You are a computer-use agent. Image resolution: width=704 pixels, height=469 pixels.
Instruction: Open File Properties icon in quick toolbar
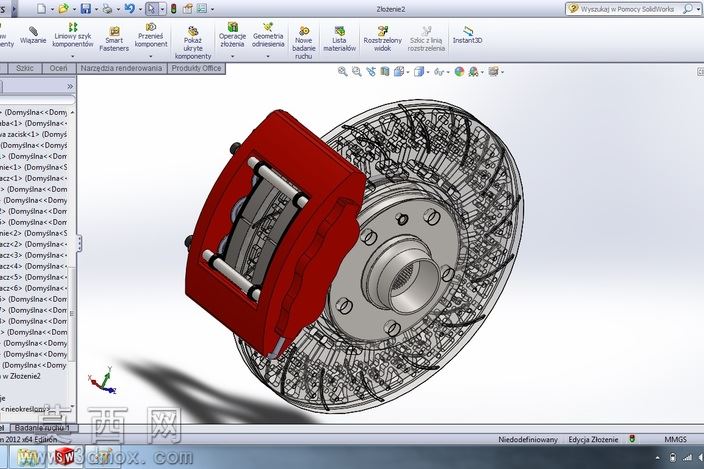(x=188, y=9)
